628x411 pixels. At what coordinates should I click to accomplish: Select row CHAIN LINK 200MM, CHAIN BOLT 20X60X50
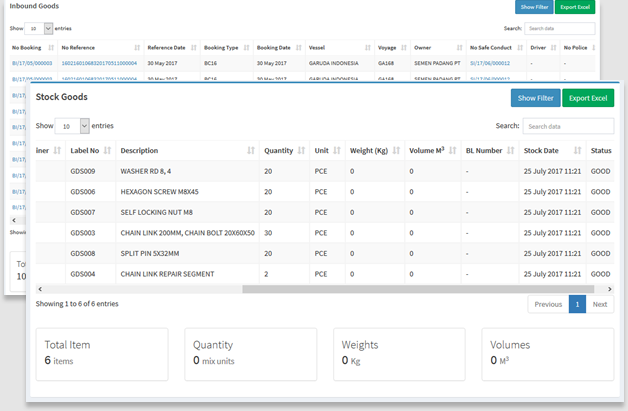click(324, 233)
